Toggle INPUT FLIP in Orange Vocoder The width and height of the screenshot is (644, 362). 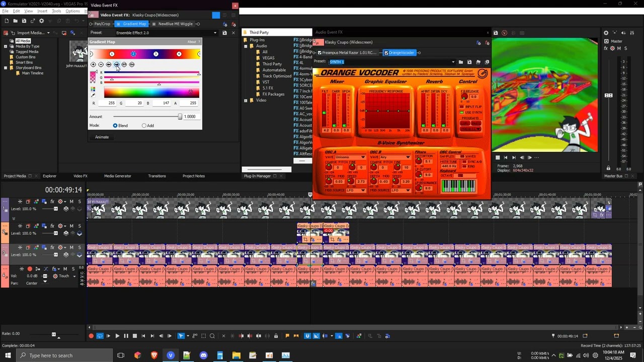461,107
